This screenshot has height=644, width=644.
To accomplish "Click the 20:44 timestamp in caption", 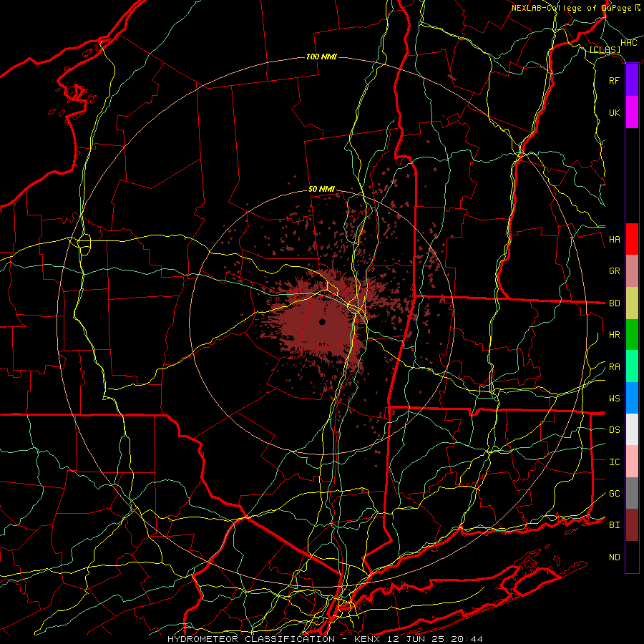I will [x=466, y=639].
